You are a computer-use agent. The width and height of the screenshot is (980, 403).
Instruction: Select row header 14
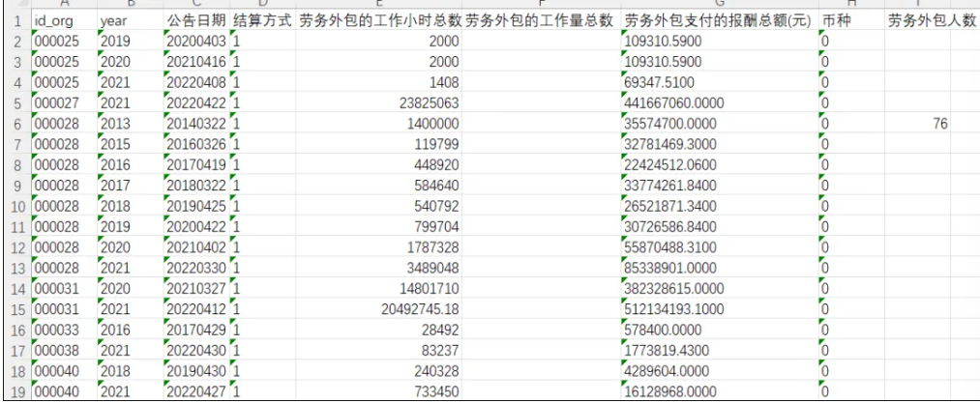pos(16,289)
